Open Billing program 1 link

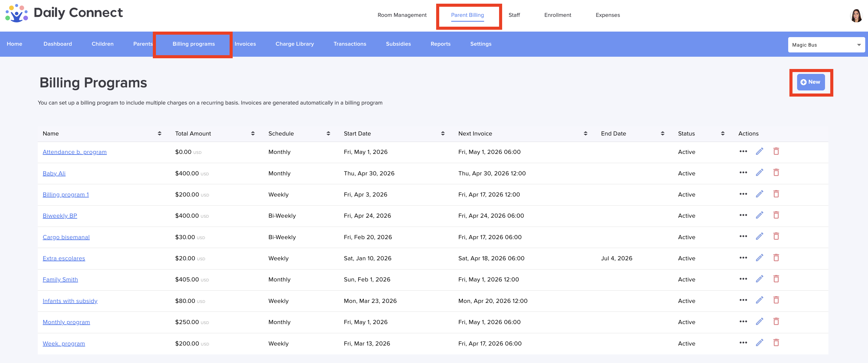click(x=66, y=195)
